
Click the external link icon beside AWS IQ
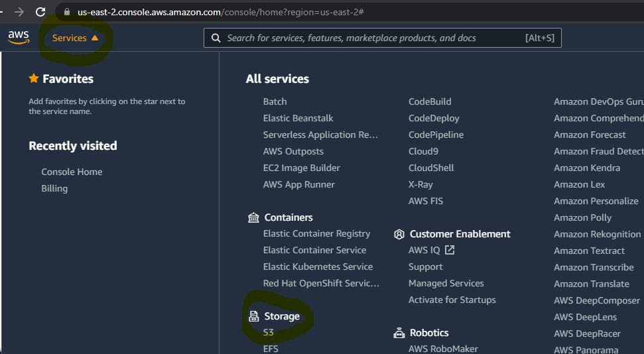pyautogui.click(x=450, y=250)
